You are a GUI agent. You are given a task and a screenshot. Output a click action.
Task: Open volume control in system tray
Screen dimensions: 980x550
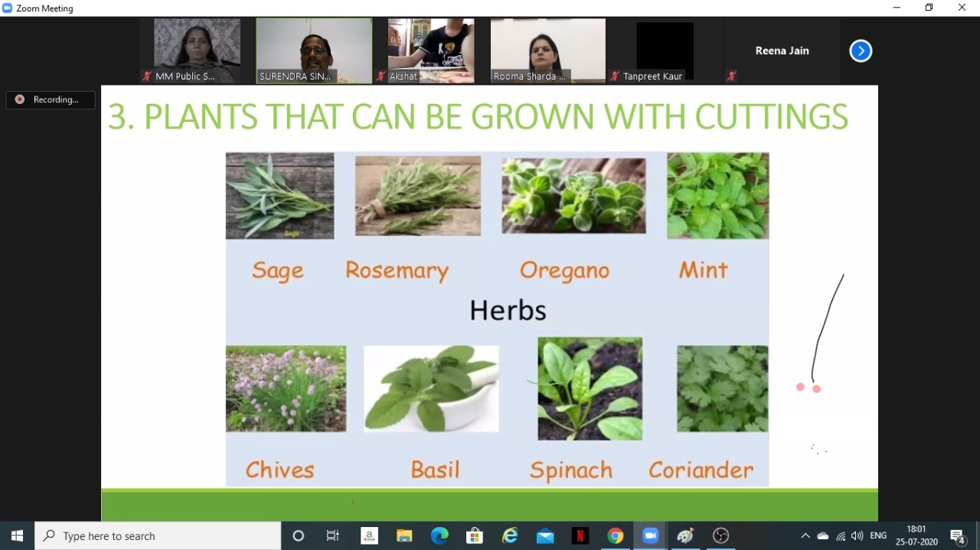point(857,536)
